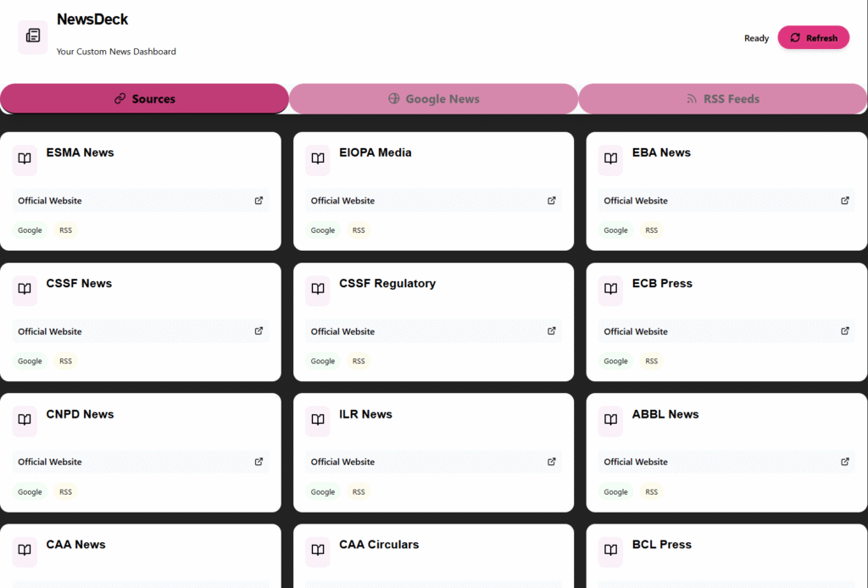Click the RSS tag under CSSF News
This screenshot has width=868, height=588.
click(x=66, y=361)
